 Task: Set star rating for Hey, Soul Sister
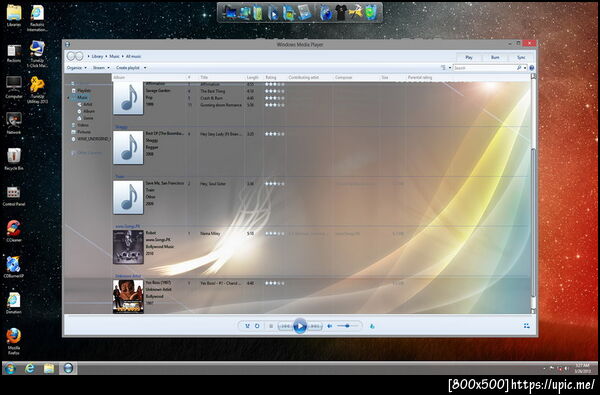275,184
